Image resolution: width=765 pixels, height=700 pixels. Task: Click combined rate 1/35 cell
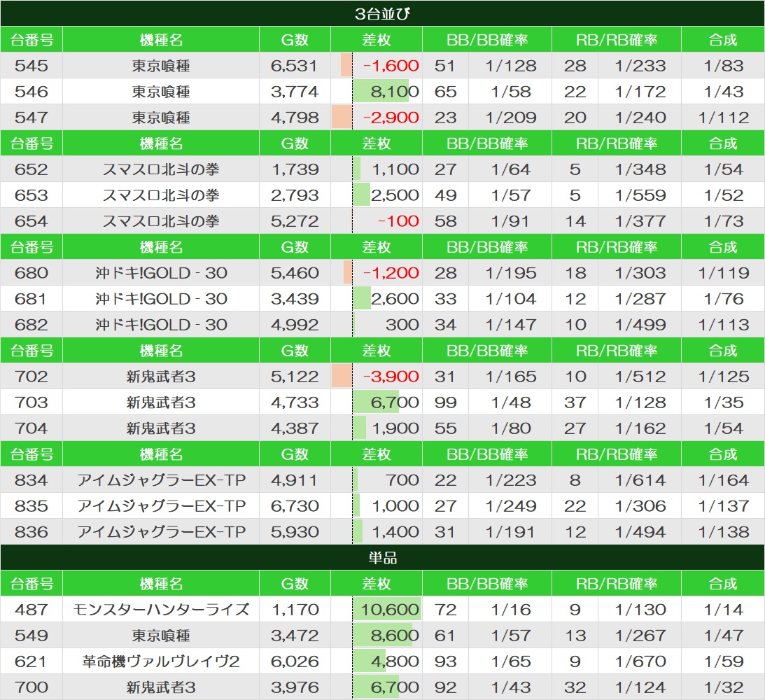(723, 402)
